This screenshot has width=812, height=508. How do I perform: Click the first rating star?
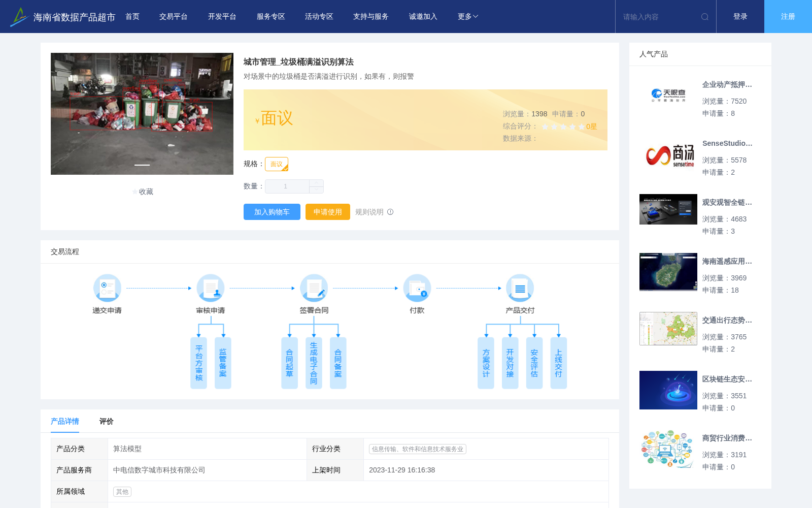pos(545,126)
